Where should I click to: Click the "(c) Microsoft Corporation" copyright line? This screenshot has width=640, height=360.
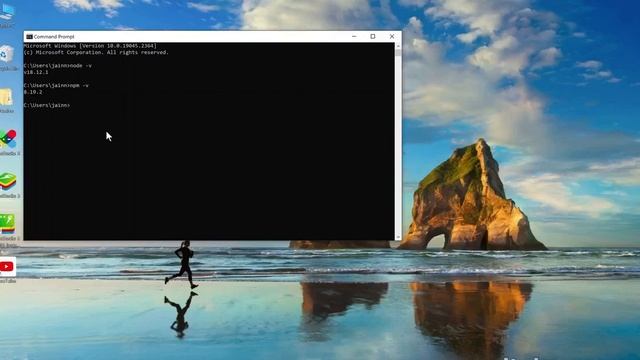point(96,53)
